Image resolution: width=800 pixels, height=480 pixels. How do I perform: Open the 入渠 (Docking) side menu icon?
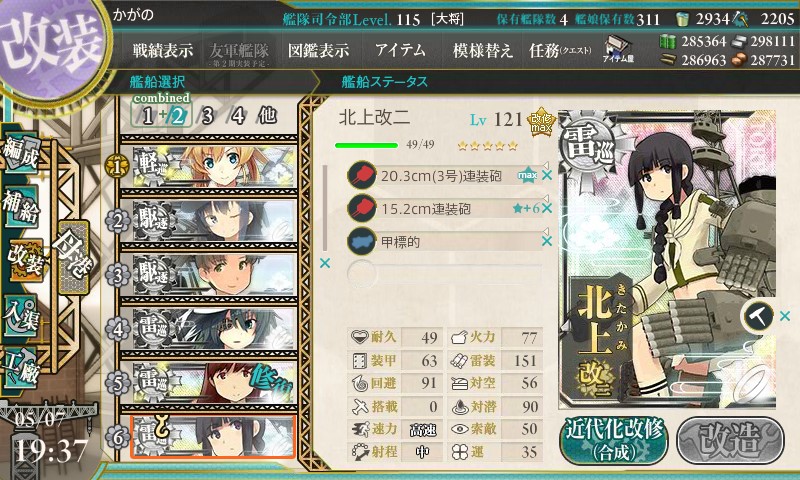click(x=21, y=316)
